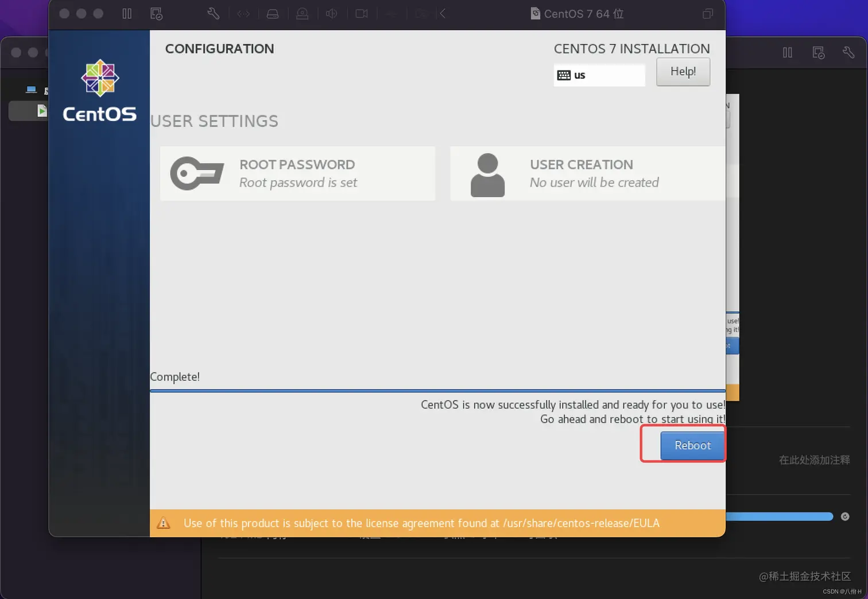This screenshot has width=868, height=599.
Task: Open the USER CREATION settings
Action: (588, 173)
